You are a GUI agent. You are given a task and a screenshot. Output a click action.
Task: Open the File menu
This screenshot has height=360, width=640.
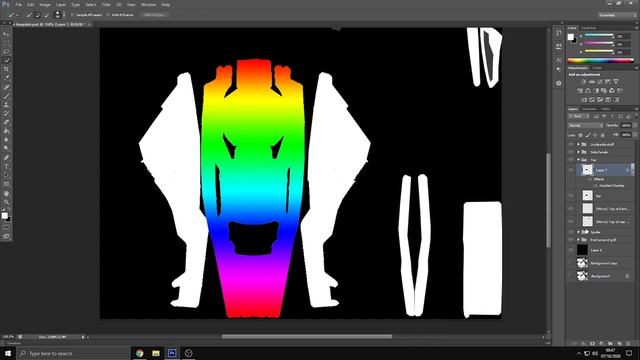(18, 4)
